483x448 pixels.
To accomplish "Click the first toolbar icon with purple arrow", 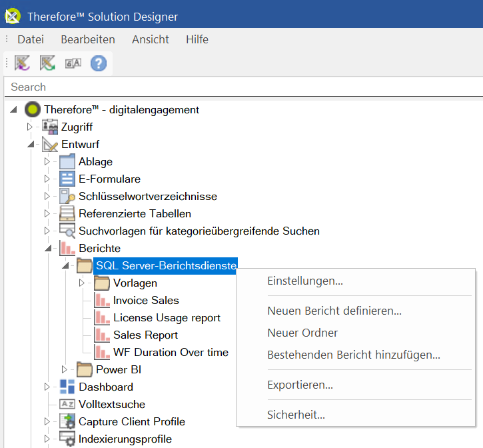I will point(22,63).
